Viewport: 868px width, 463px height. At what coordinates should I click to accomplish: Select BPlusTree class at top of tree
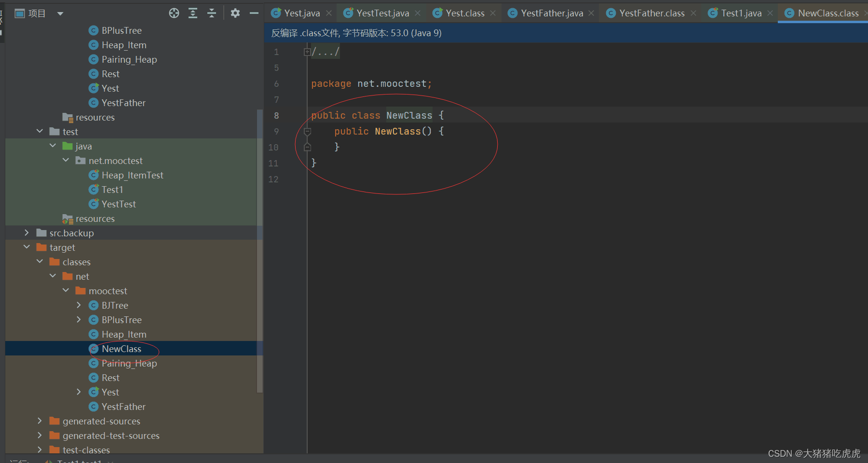click(122, 30)
